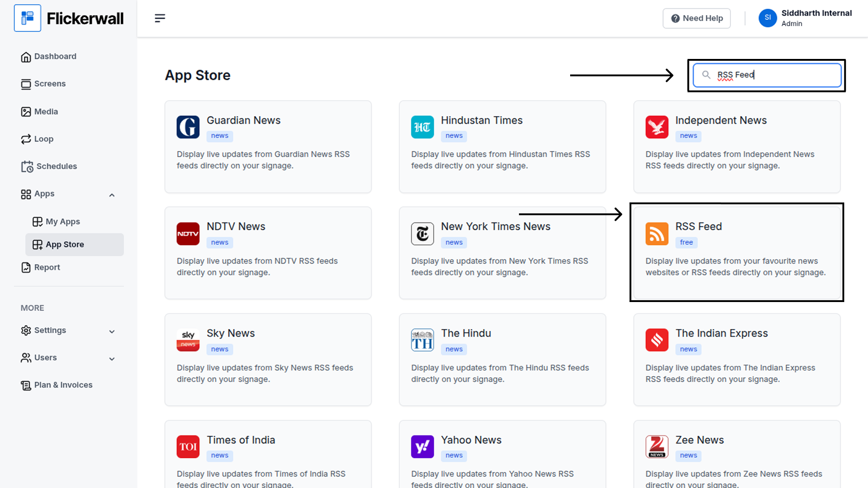Screen dimensions: 868x488
Task: Open the Yahoo News title
Action: (x=471, y=440)
